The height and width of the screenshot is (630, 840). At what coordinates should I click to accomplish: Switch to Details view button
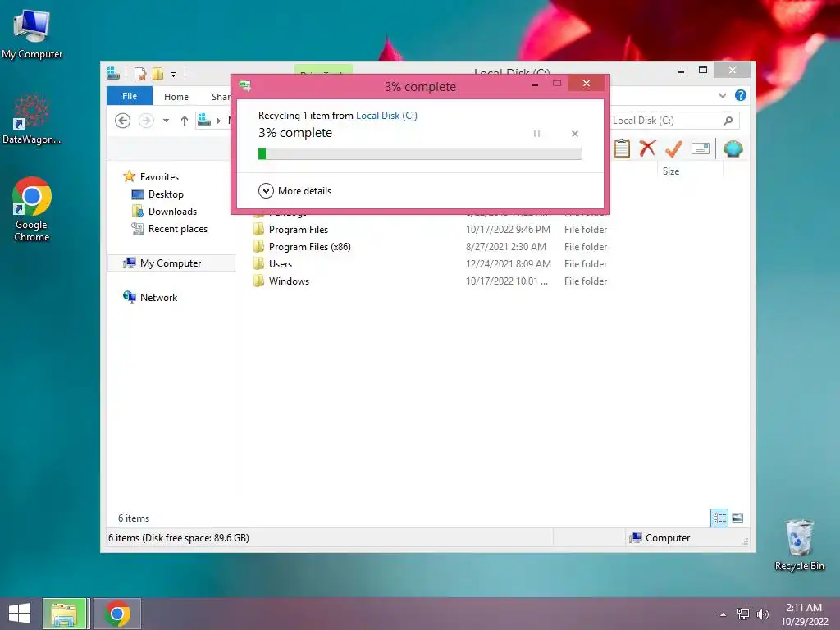coord(719,518)
